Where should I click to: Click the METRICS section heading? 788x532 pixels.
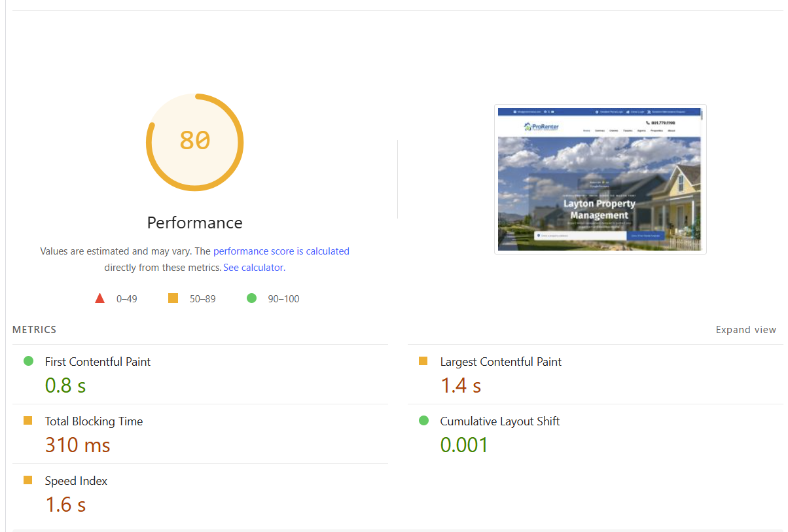(34, 330)
